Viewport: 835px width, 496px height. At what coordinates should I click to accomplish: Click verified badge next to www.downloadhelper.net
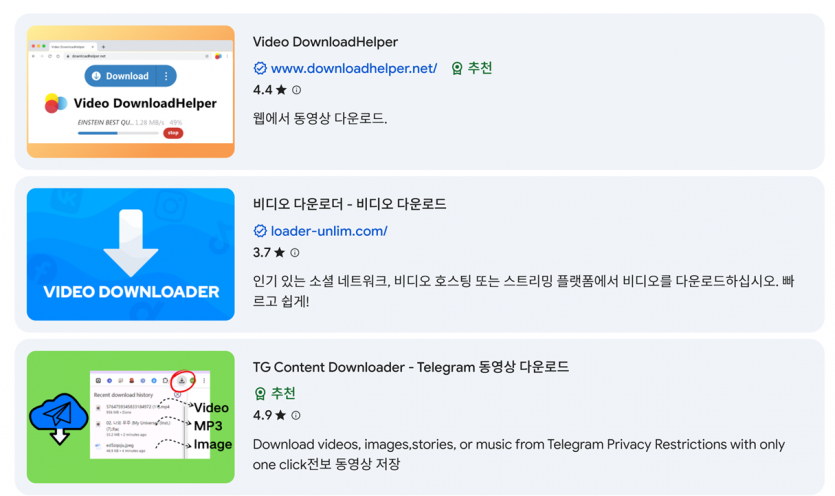(x=260, y=68)
